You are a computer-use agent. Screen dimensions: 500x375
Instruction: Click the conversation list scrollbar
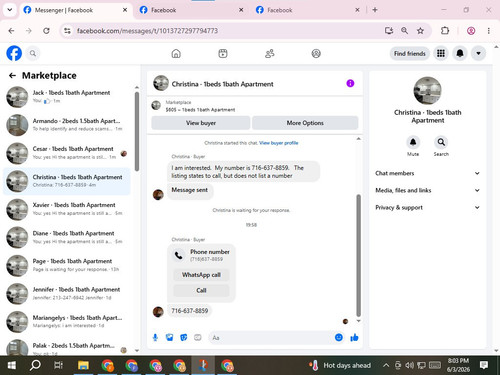[137, 132]
